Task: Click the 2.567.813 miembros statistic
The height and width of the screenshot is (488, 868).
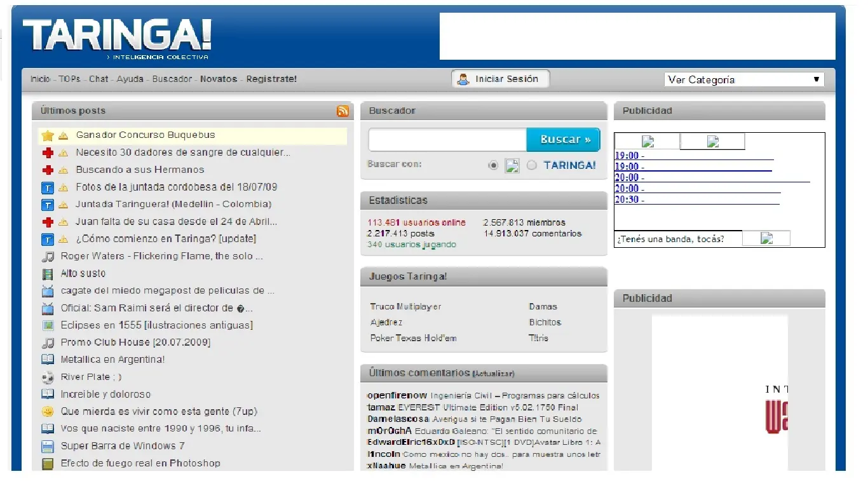Action: point(524,223)
